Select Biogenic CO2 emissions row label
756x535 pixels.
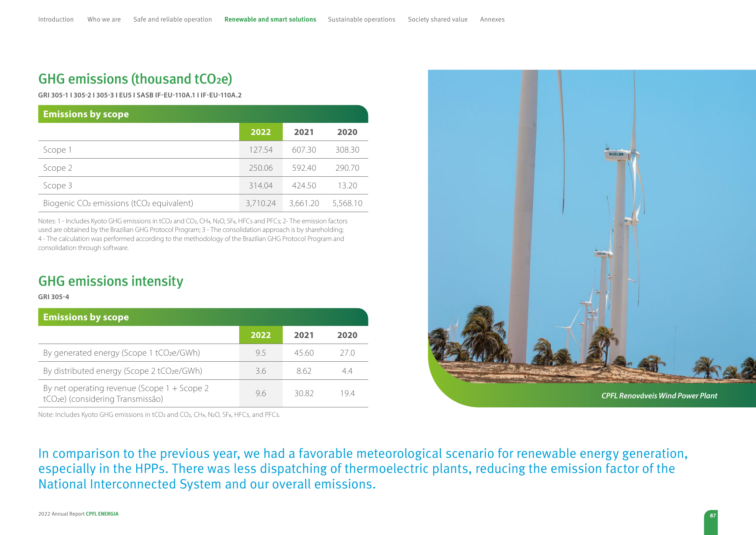coord(118,203)
